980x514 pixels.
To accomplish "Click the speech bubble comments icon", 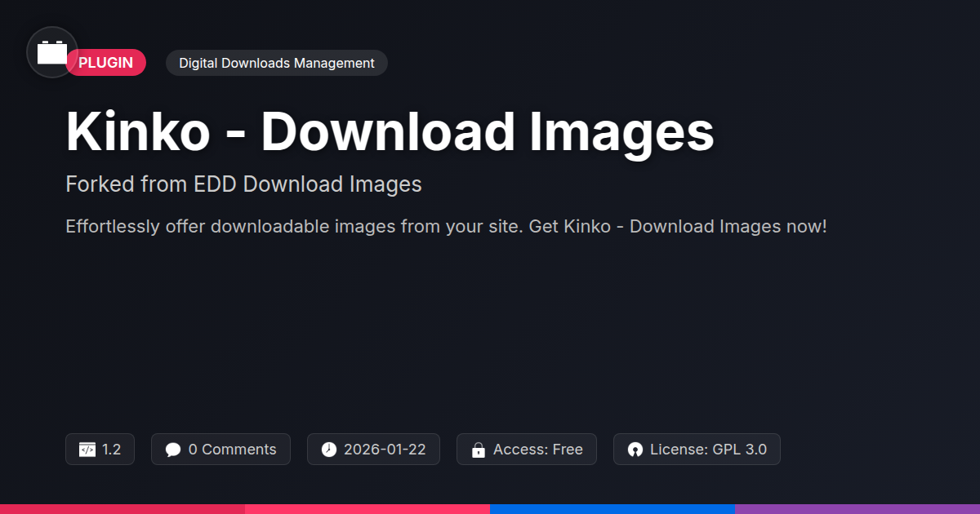I will (x=172, y=450).
